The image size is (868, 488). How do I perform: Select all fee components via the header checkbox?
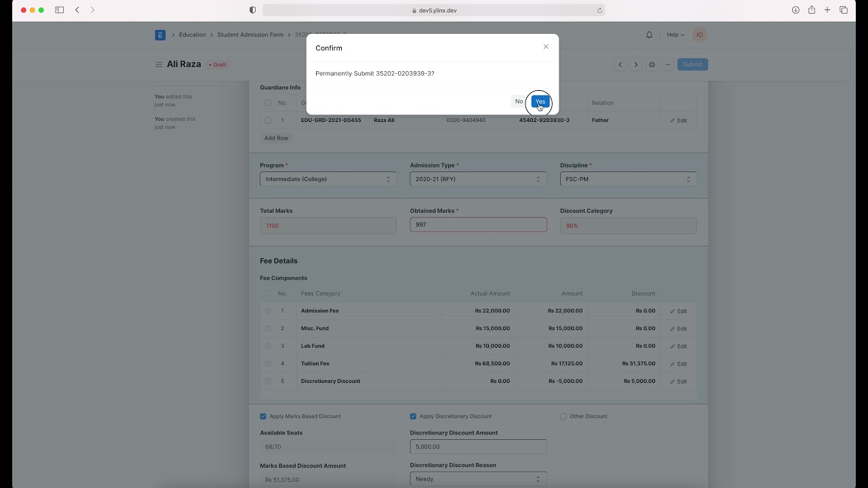pyautogui.click(x=268, y=293)
